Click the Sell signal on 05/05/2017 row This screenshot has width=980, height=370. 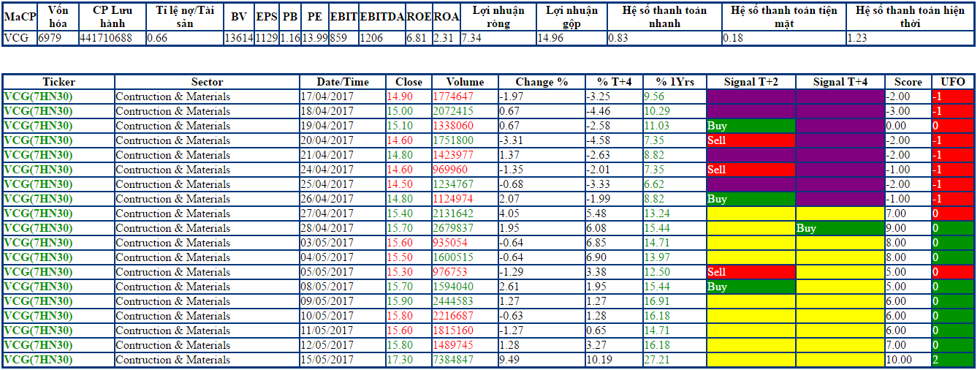click(751, 272)
